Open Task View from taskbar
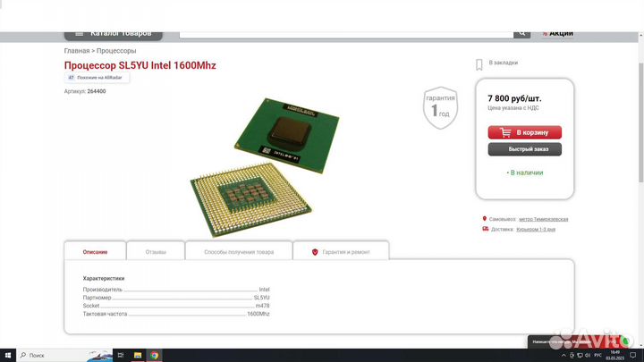This screenshot has height=362, width=644. (121, 355)
